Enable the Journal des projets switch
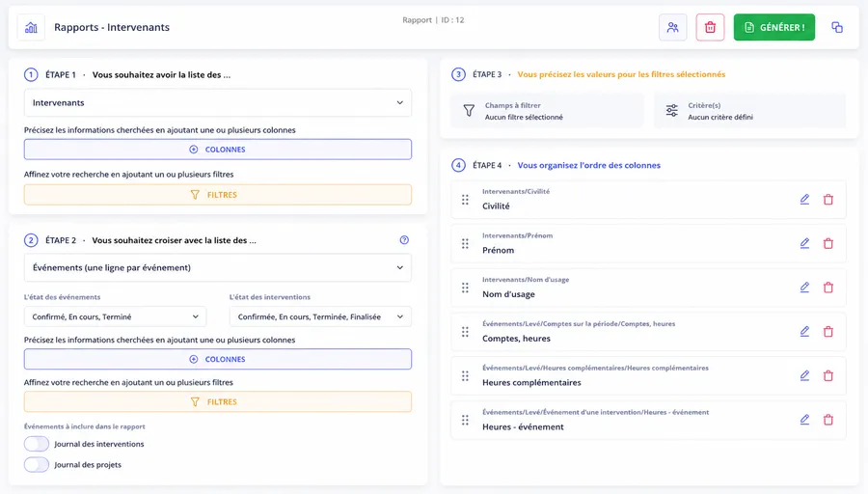The image size is (868, 494). click(37, 465)
